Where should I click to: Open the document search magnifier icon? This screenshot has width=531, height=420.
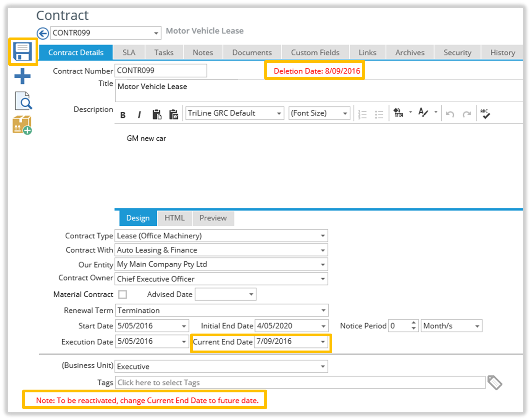click(x=23, y=101)
